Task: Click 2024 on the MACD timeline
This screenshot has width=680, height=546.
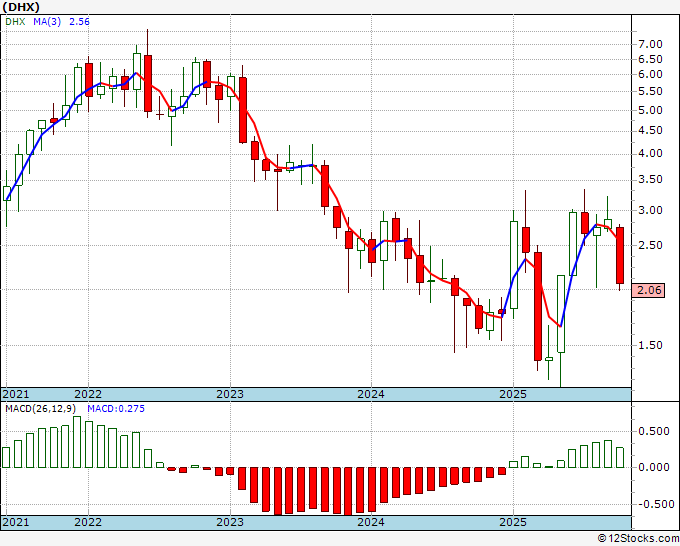Action: click(371, 522)
